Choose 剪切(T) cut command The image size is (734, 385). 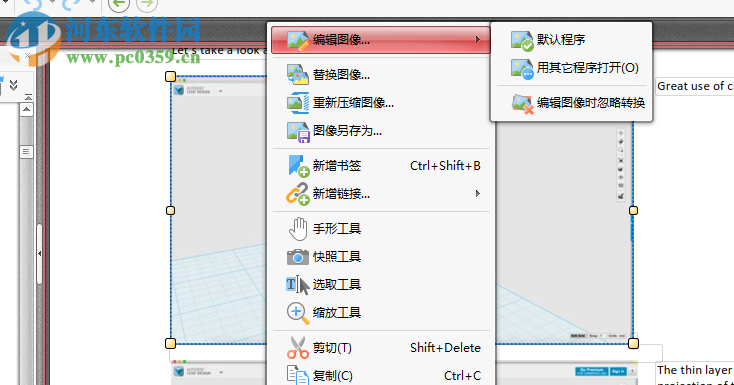pos(381,348)
